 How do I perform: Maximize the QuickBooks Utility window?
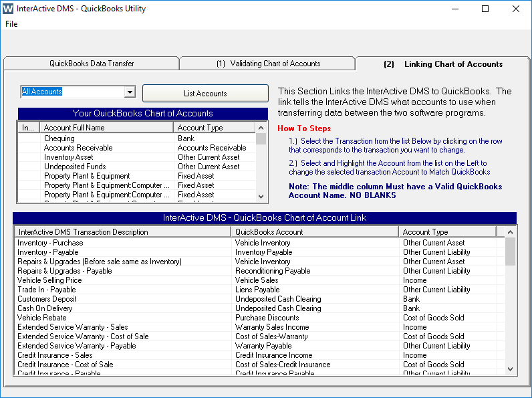tap(485, 9)
